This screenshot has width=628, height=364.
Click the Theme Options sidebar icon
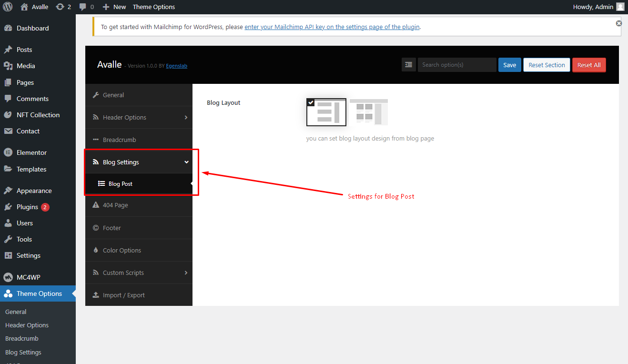click(x=8, y=293)
